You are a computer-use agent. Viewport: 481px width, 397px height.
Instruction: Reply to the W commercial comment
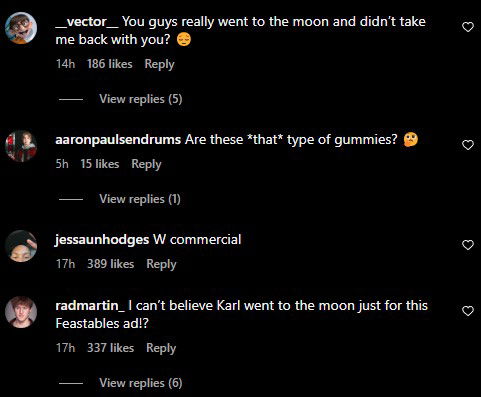click(x=161, y=264)
